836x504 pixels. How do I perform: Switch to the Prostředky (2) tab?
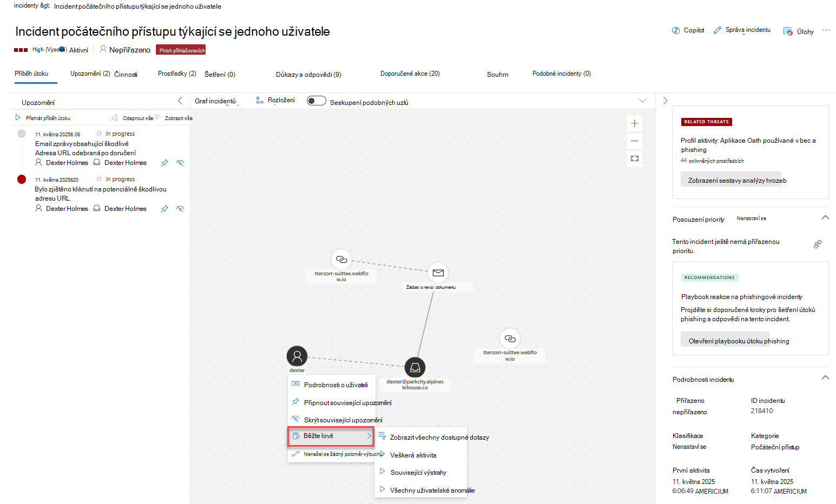point(177,74)
